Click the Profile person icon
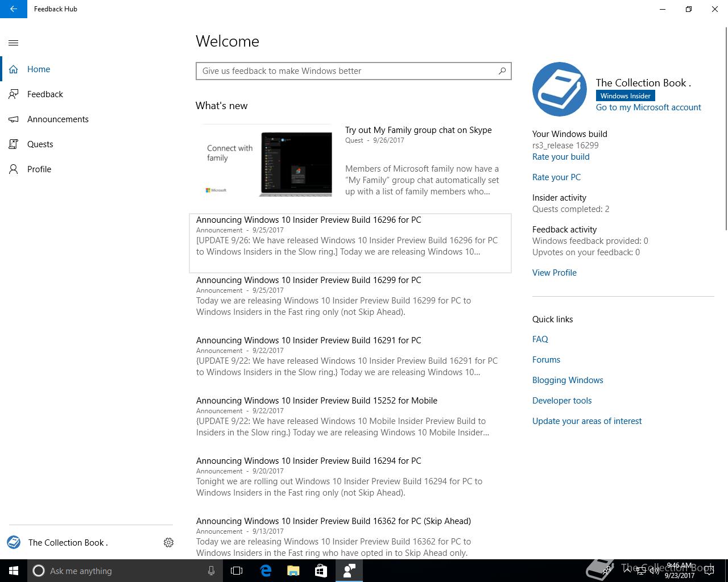This screenshot has width=728, height=582. point(14,169)
